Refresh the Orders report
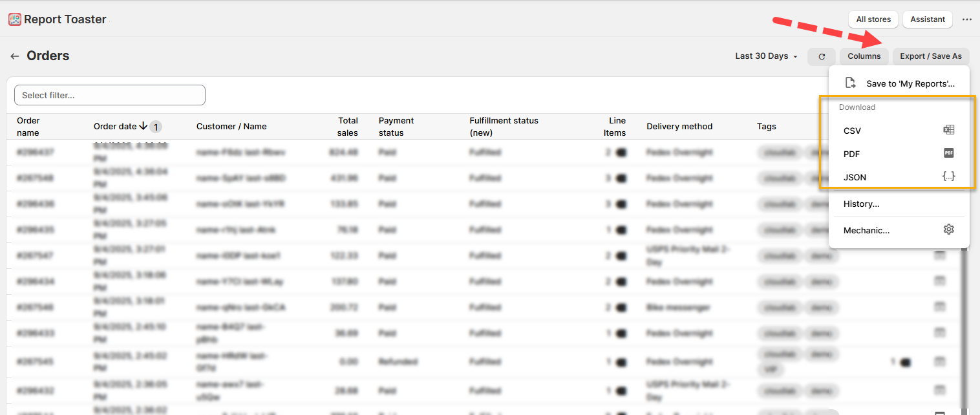 821,56
